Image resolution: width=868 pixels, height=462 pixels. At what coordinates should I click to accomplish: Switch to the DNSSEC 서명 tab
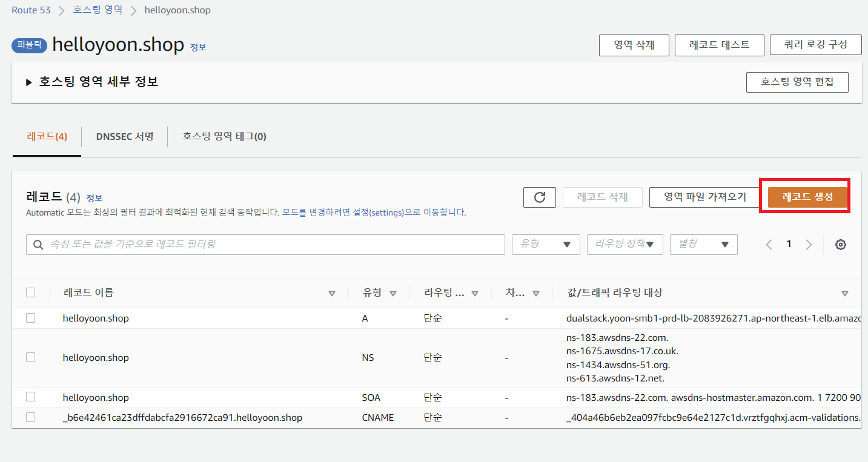tap(125, 137)
